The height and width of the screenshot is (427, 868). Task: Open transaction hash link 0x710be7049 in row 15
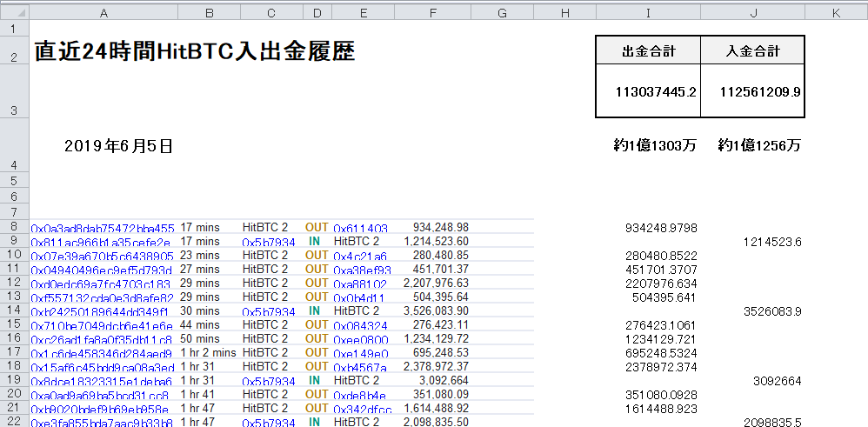[102, 325]
